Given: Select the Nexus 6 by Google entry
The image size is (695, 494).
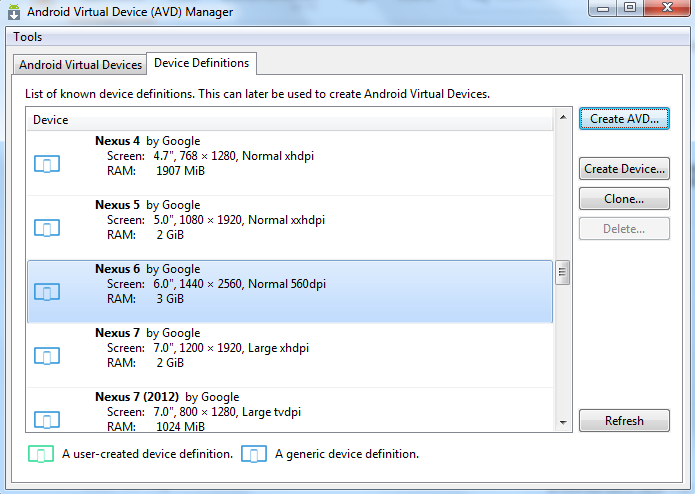Looking at the screenshot, I should pos(290,292).
